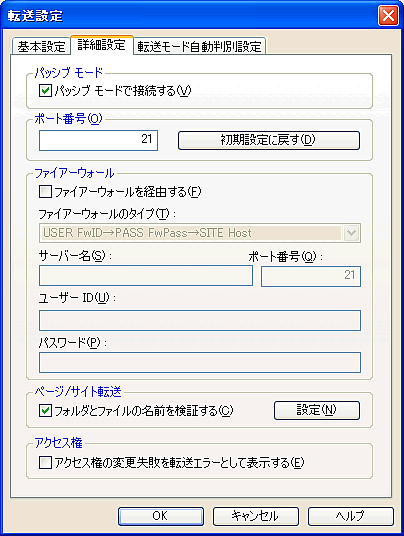
Task: Open the 設定(N) button
Action: 317,410
